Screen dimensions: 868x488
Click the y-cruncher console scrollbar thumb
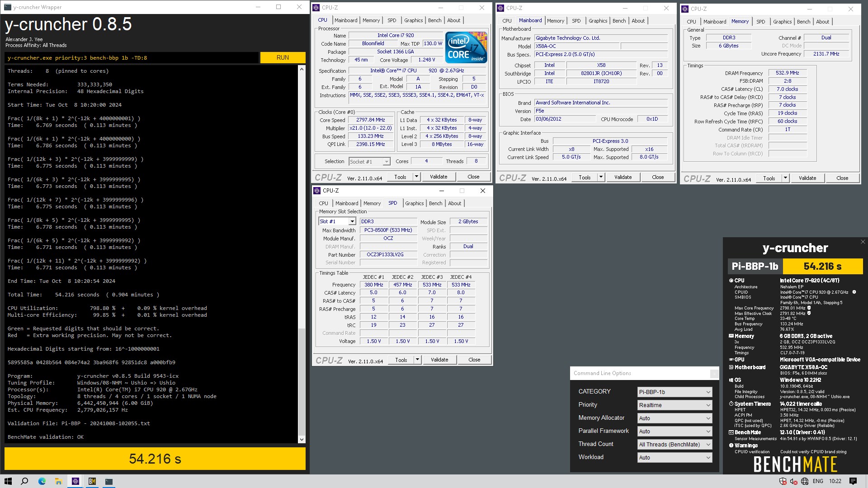[x=302, y=382]
